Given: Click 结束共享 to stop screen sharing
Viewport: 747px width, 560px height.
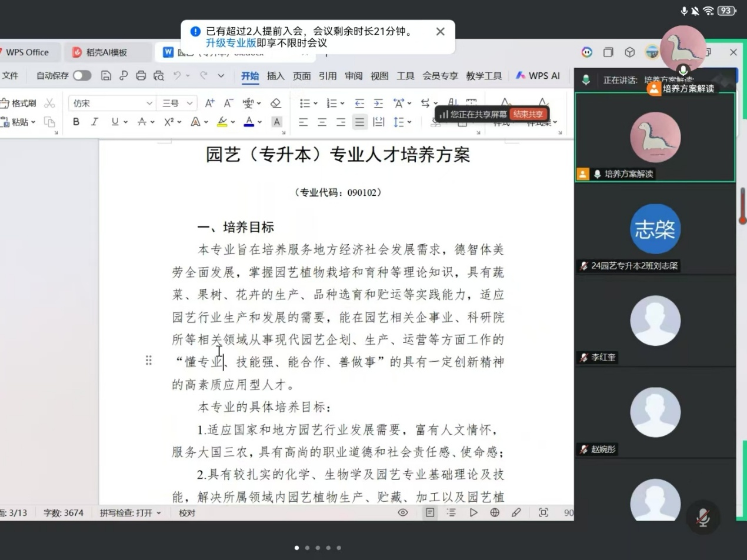Looking at the screenshot, I should (x=528, y=114).
